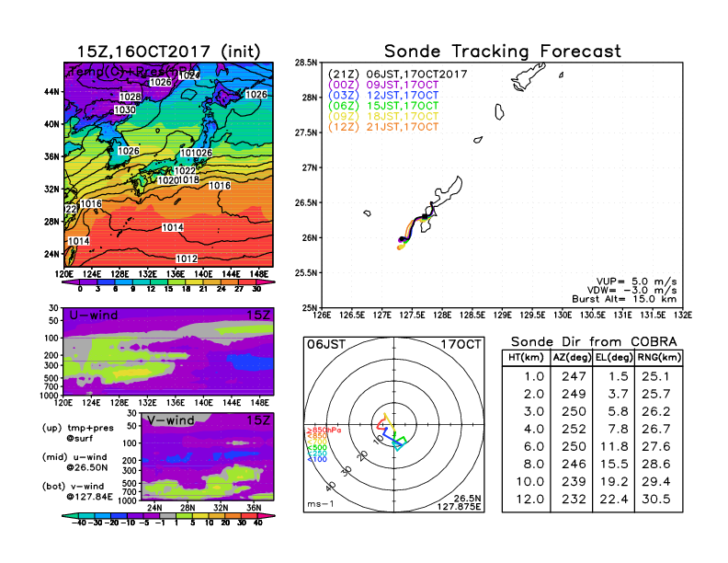
Task: Click elevation value "1.5" in the table
Action: coord(618,377)
